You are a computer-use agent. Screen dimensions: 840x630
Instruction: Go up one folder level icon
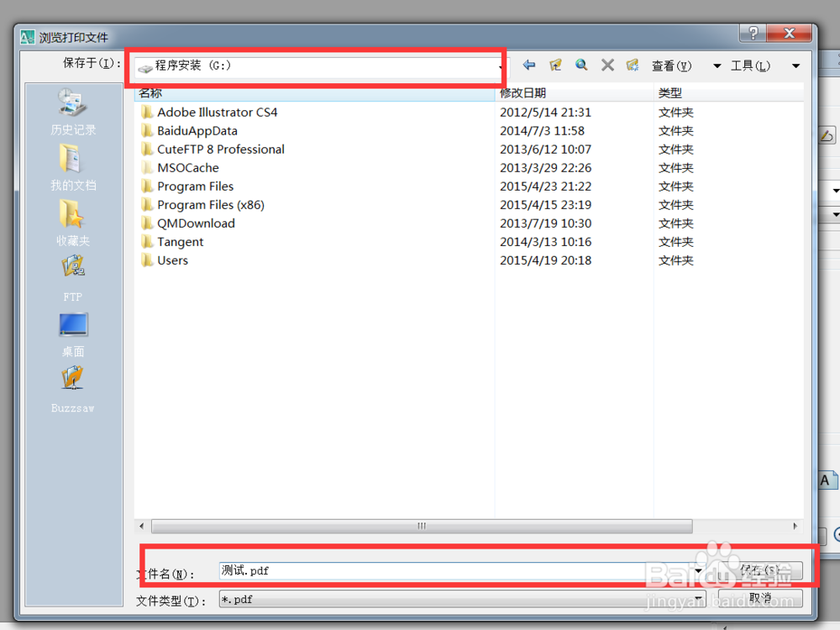[x=555, y=66]
